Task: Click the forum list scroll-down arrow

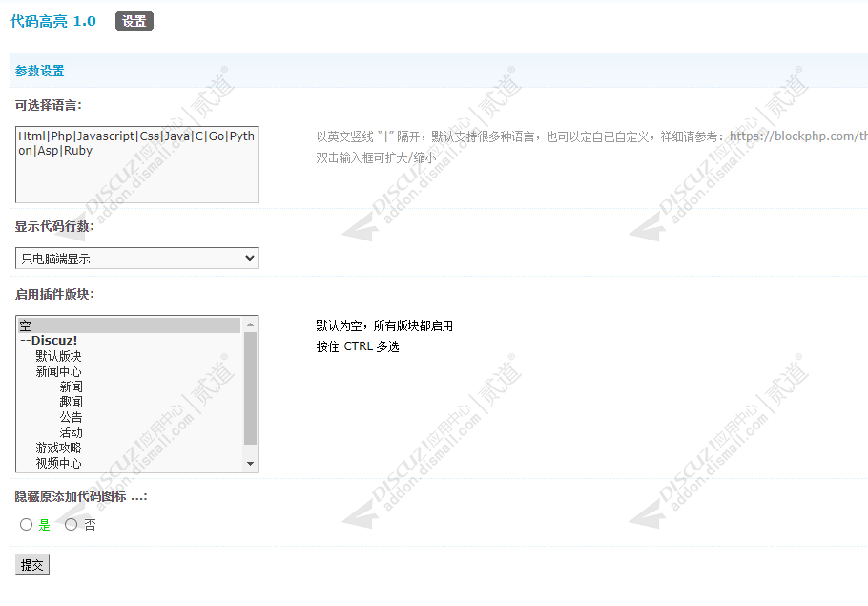Action: 250,464
